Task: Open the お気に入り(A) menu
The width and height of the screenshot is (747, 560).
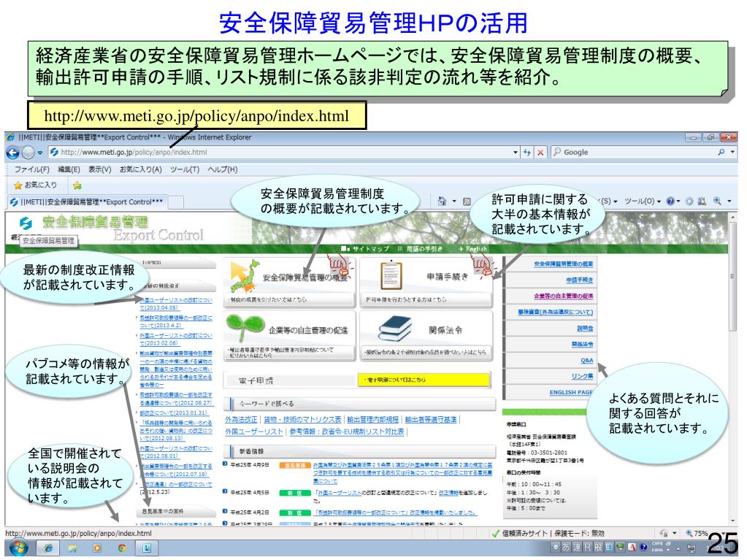Action: (140, 169)
